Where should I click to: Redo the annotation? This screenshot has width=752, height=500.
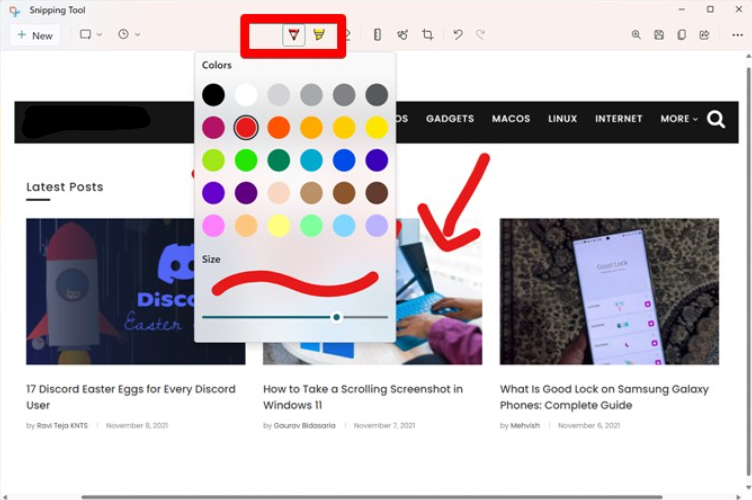[481, 35]
